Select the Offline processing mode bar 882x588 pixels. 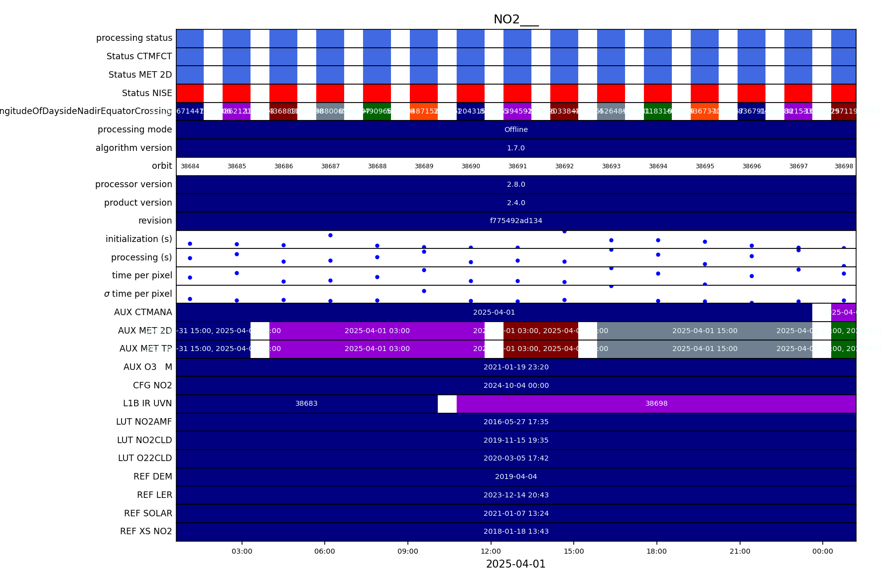point(516,130)
